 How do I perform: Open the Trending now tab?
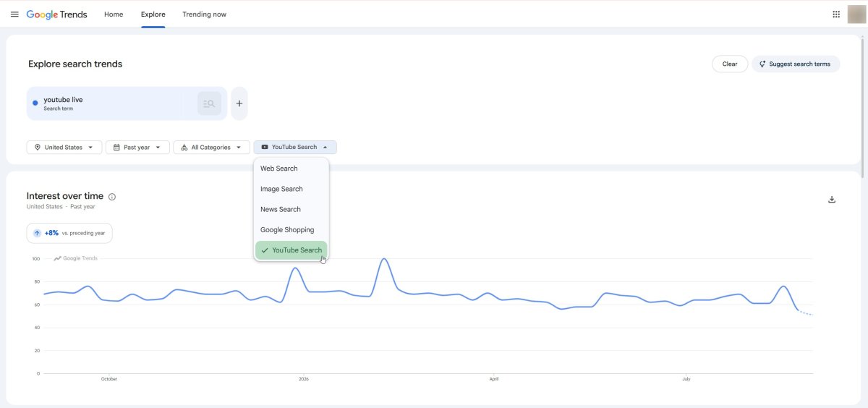point(205,14)
